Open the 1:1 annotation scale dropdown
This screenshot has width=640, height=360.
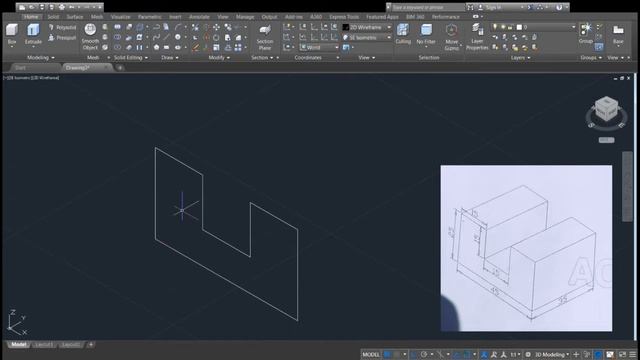point(516,354)
